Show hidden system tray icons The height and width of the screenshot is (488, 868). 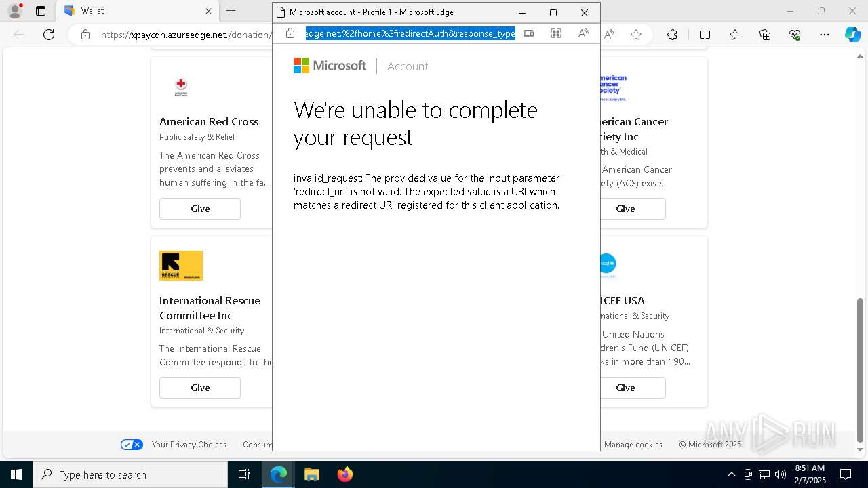pyautogui.click(x=731, y=474)
